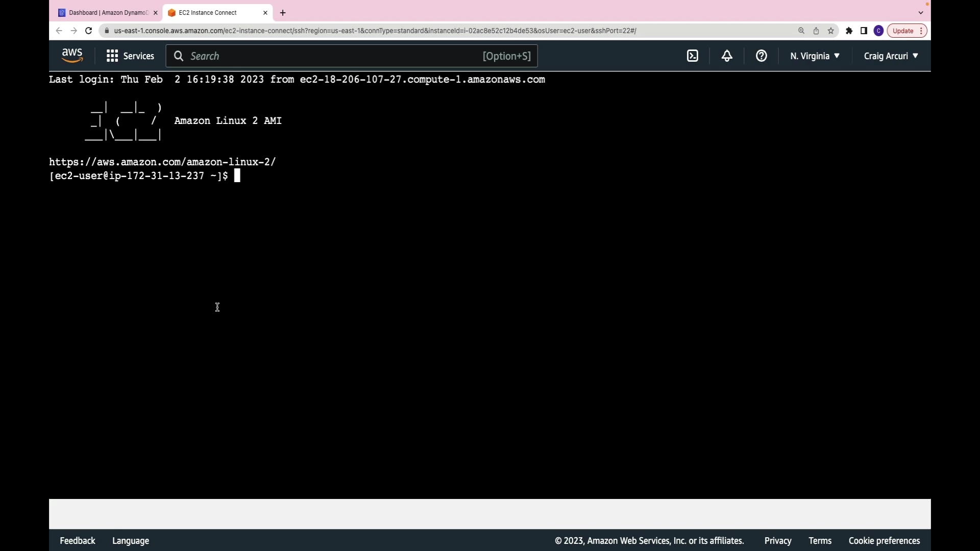Expand the N. Virginia region dropdown
This screenshot has height=551, width=980.
click(x=815, y=56)
